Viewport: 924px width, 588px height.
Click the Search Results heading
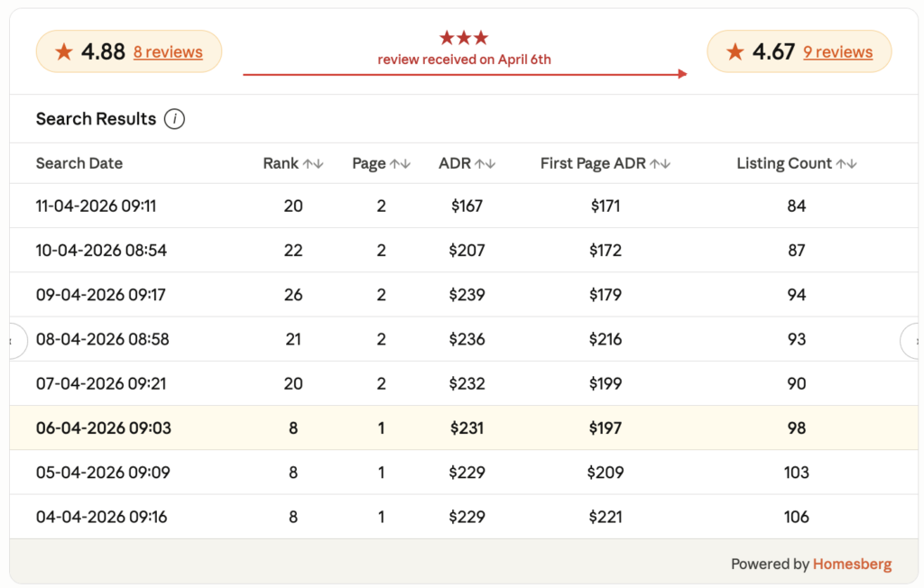[x=96, y=119]
